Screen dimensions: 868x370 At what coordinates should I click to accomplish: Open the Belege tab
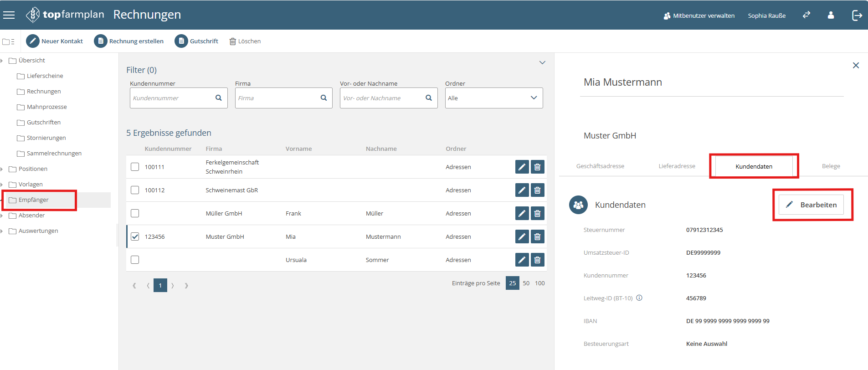click(x=831, y=166)
